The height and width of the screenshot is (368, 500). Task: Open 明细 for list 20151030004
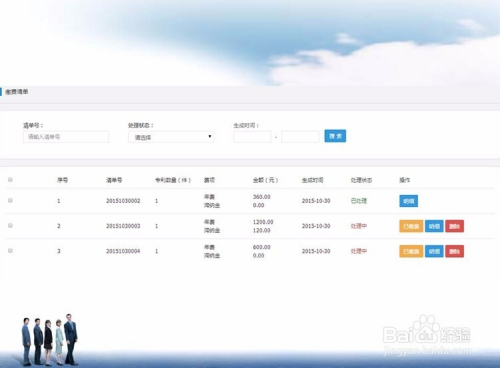(x=434, y=251)
